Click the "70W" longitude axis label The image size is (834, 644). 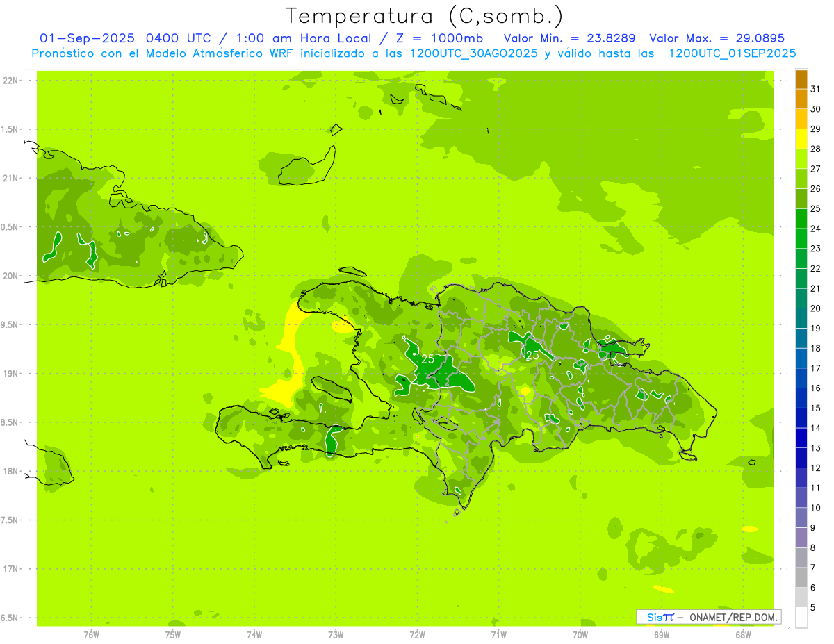(x=580, y=635)
